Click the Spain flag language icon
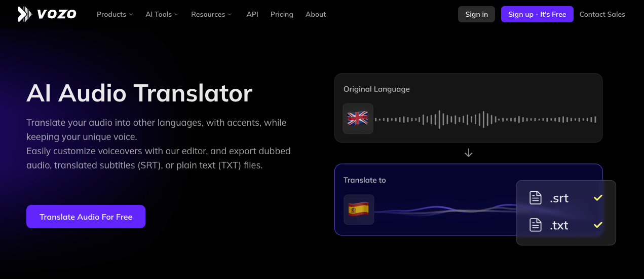 pos(359,210)
